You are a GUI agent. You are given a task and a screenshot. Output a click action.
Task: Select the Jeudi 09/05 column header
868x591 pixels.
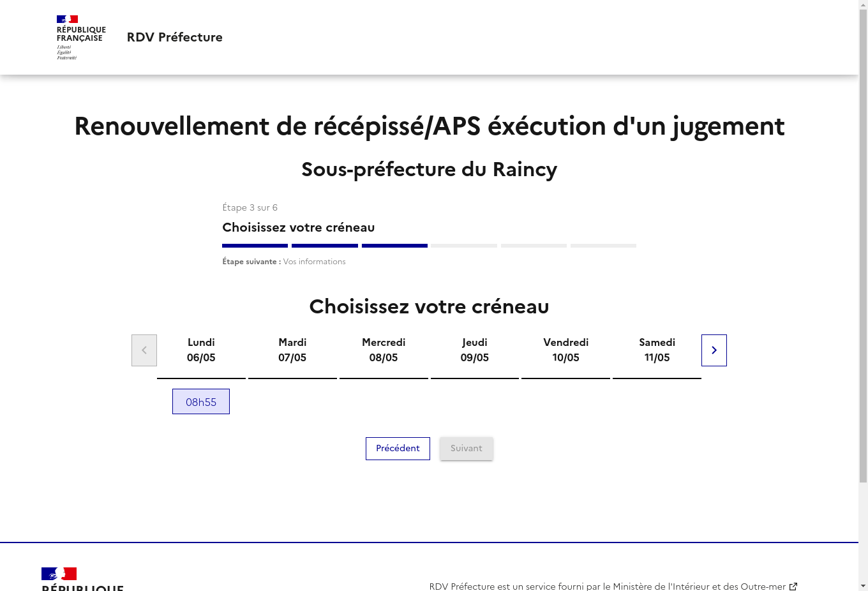click(x=475, y=350)
